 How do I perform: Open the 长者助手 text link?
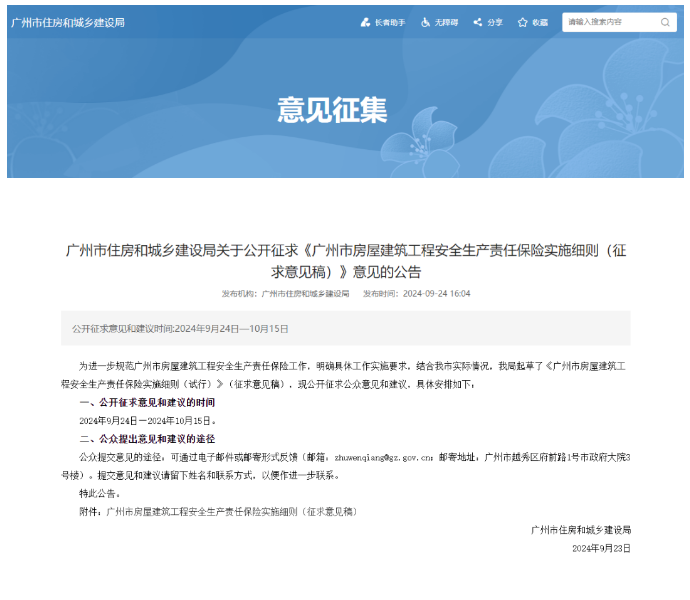coord(390,22)
